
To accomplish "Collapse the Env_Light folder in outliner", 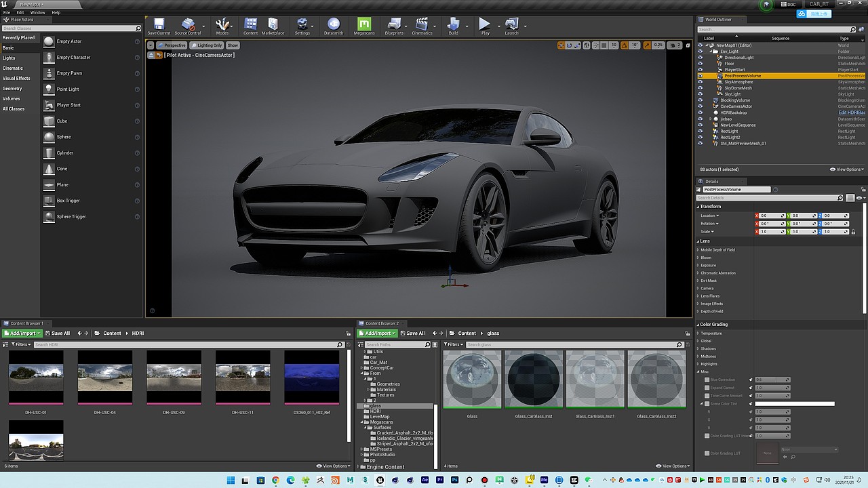I will coord(710,52).
